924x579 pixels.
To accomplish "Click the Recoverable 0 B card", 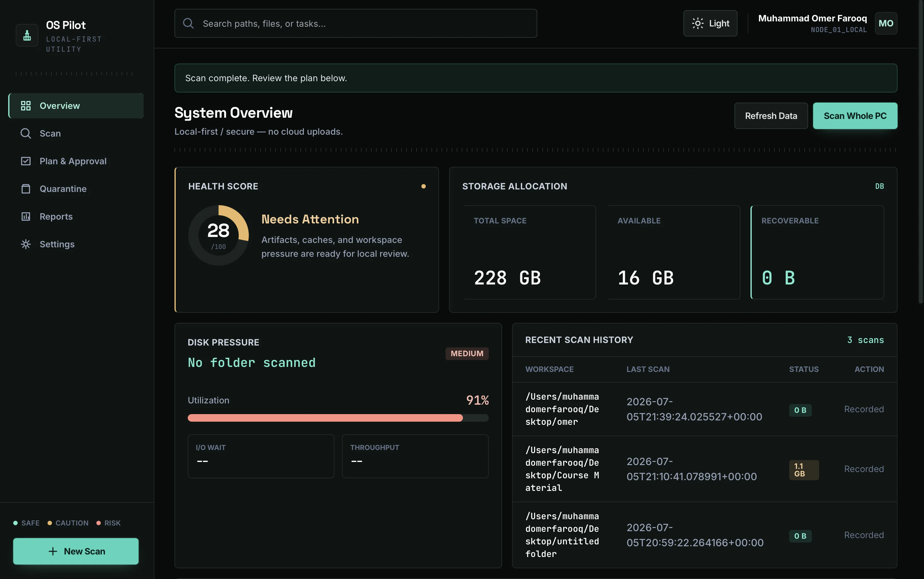I will point(818,252).
